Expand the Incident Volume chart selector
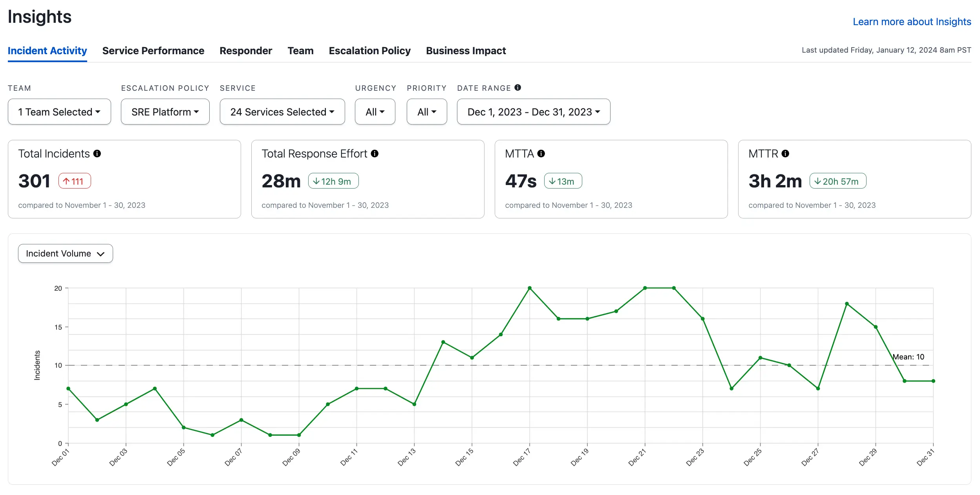Viewport: 980px width, 495px height. [x=65, y=254]
